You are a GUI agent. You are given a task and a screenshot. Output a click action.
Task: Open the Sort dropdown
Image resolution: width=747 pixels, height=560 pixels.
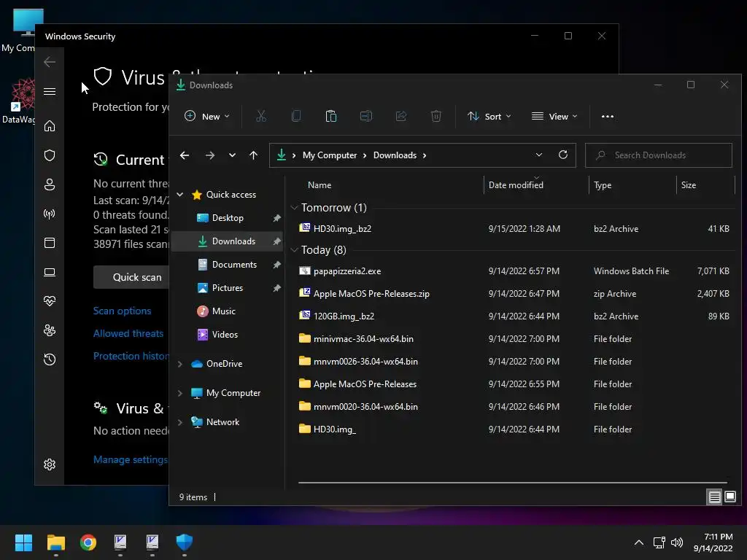coord(489,116)
